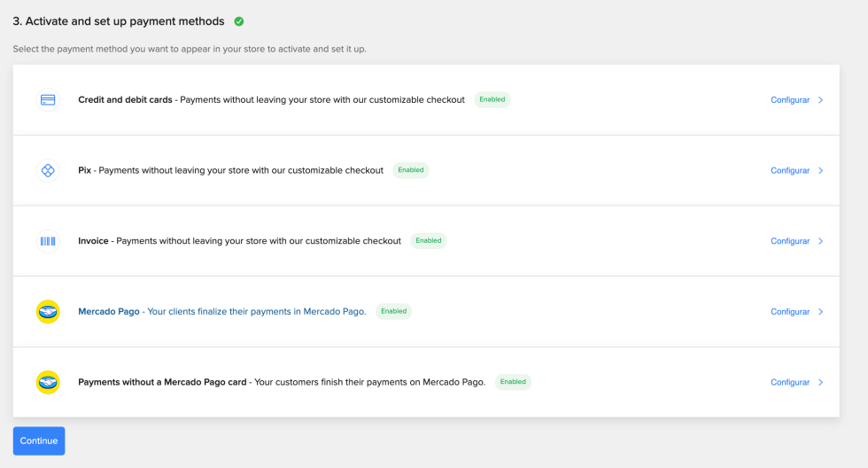Click the Enabled badge on Credit and debit cards

pyautogui.click(x=492, y=99)
